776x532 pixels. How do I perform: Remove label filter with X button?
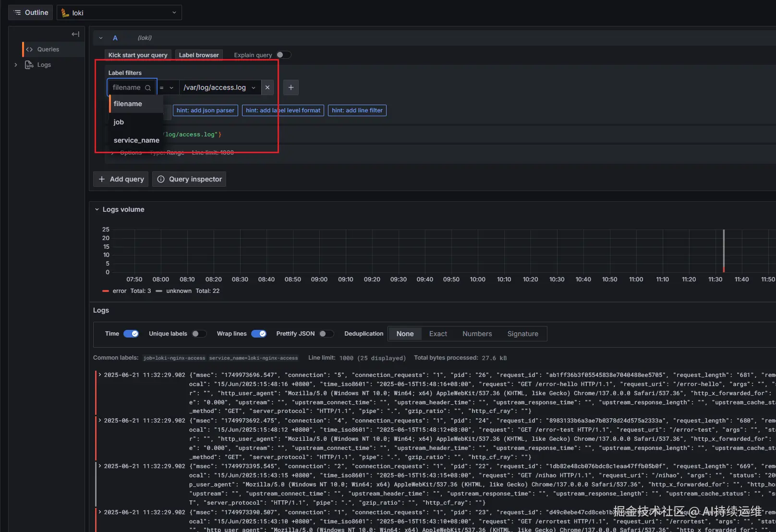[x=267, y=87]
